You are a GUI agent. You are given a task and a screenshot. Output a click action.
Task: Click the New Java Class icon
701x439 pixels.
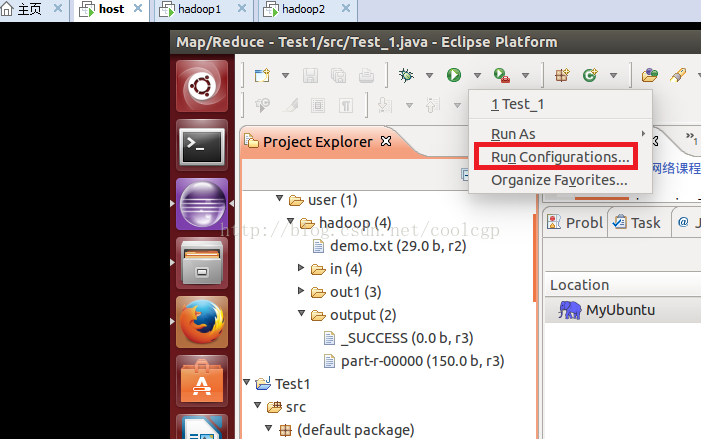590,75
